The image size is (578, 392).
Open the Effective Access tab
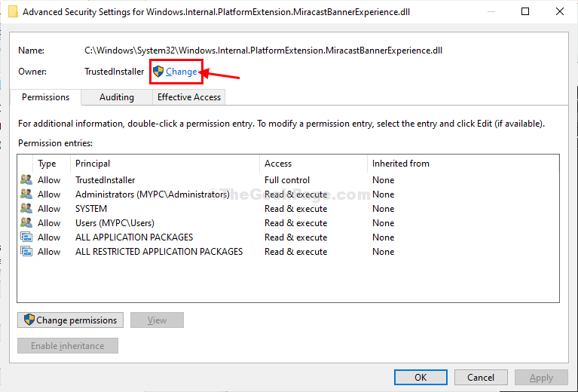point(188,97)
